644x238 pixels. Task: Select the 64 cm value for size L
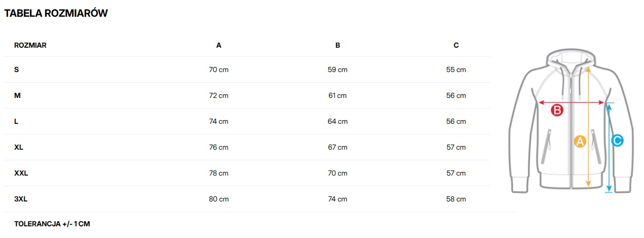click(337, 121)
